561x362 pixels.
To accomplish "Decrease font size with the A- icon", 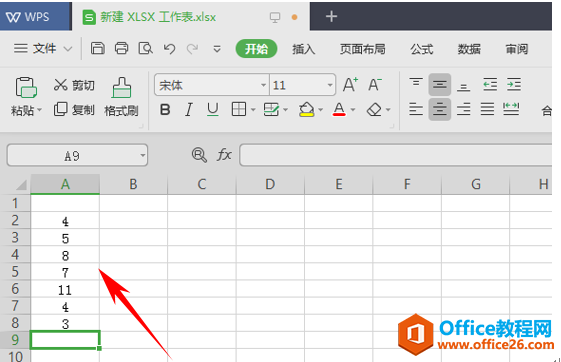I will [x=375, y=85].
